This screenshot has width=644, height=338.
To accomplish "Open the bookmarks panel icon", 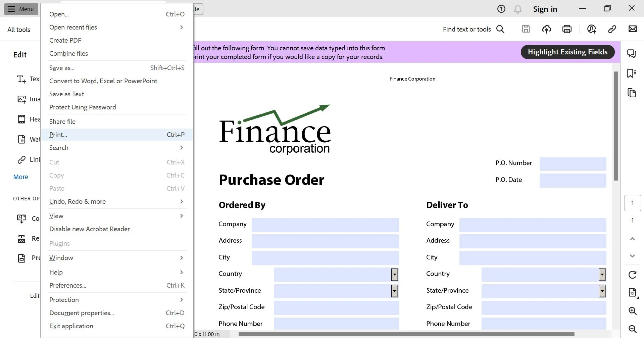I will coord(632,74).
